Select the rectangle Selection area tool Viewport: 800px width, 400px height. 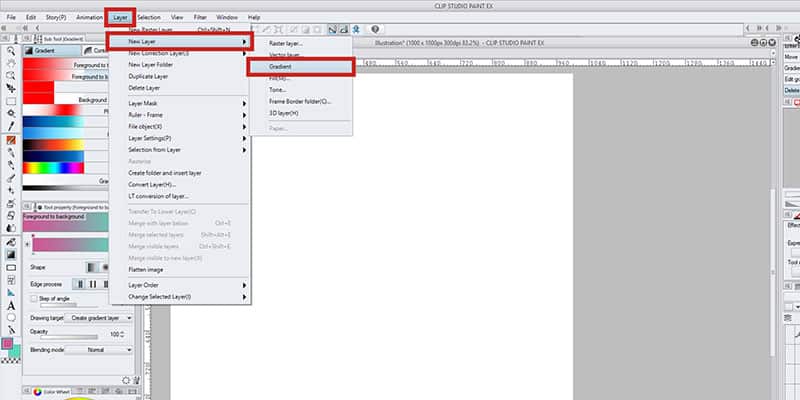point(11,101)
